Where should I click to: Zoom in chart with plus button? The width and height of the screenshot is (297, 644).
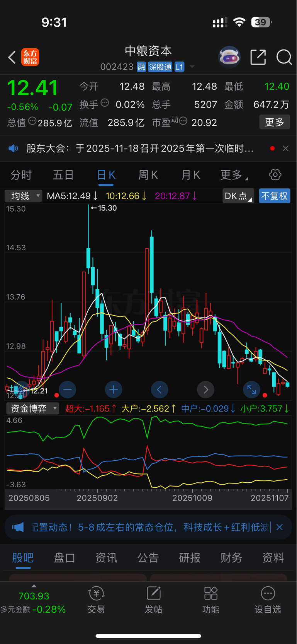pos(114,389)
